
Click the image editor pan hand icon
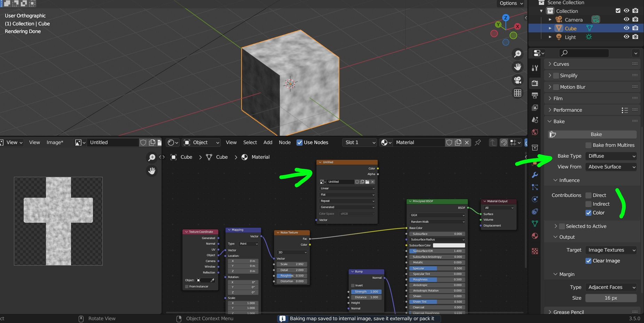(152, 171)
